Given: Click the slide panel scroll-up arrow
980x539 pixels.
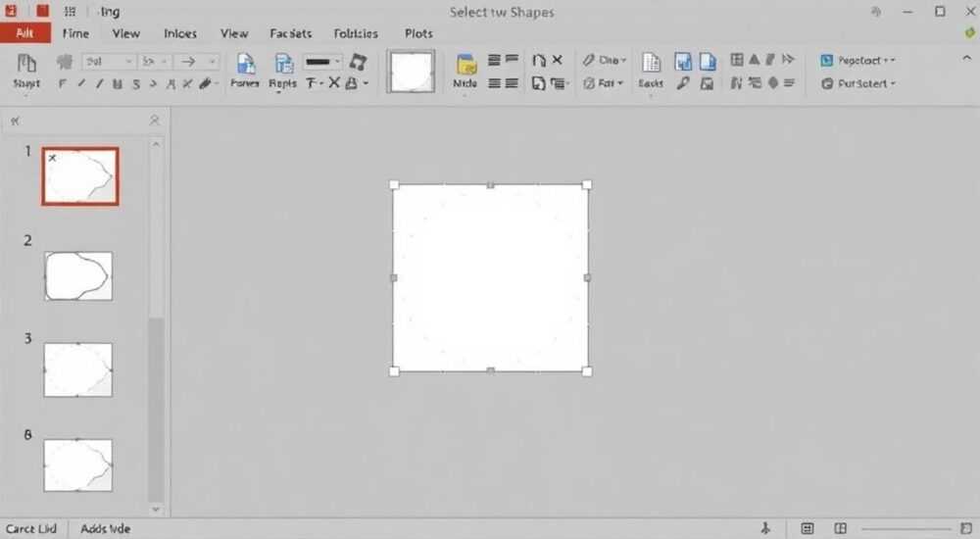Looking at the screenshot, I should tap(156, 144).
